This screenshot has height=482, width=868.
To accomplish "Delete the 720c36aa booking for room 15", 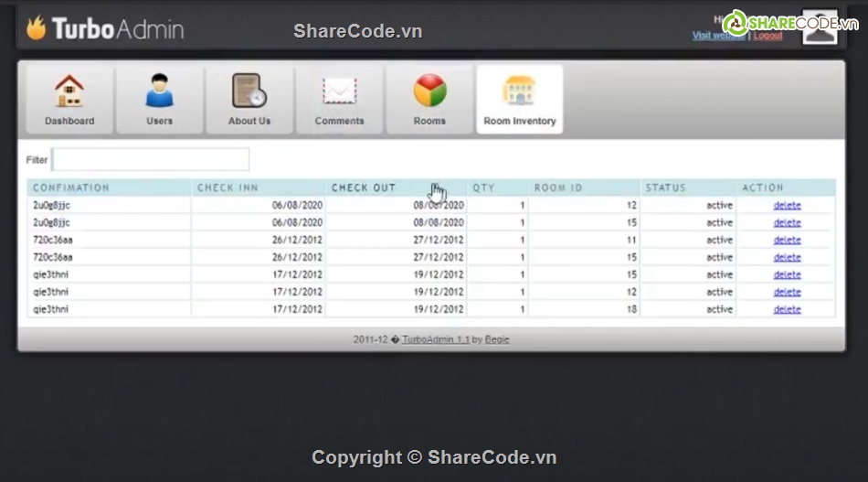I will 788,258.
